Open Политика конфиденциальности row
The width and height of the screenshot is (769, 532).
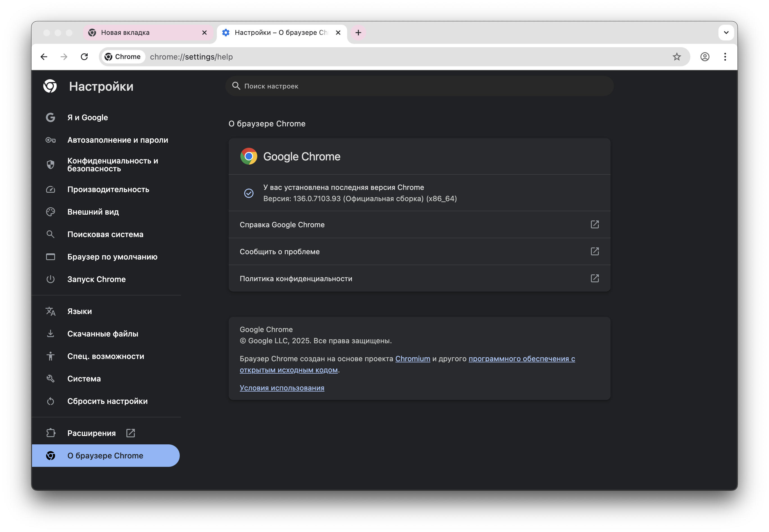(419, 279)
